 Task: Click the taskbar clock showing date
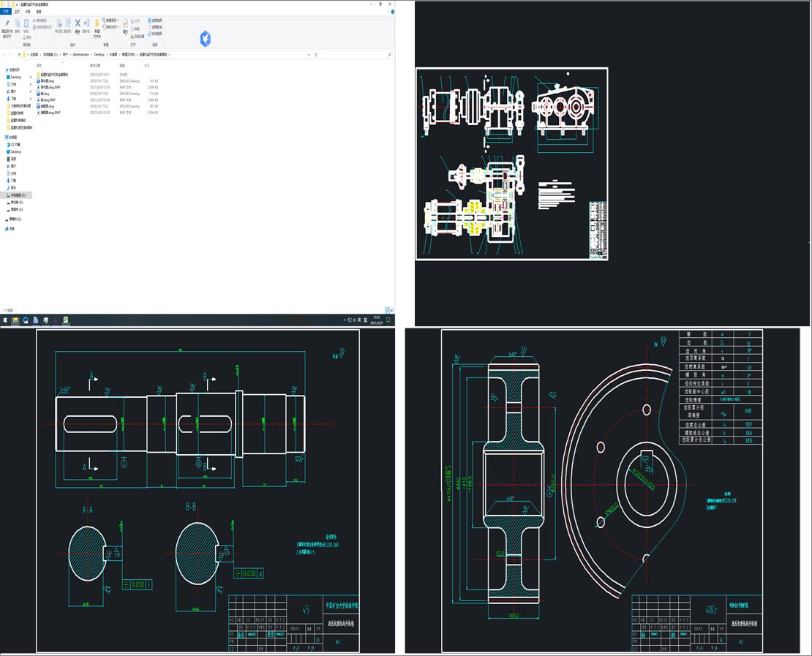point(377,320)
